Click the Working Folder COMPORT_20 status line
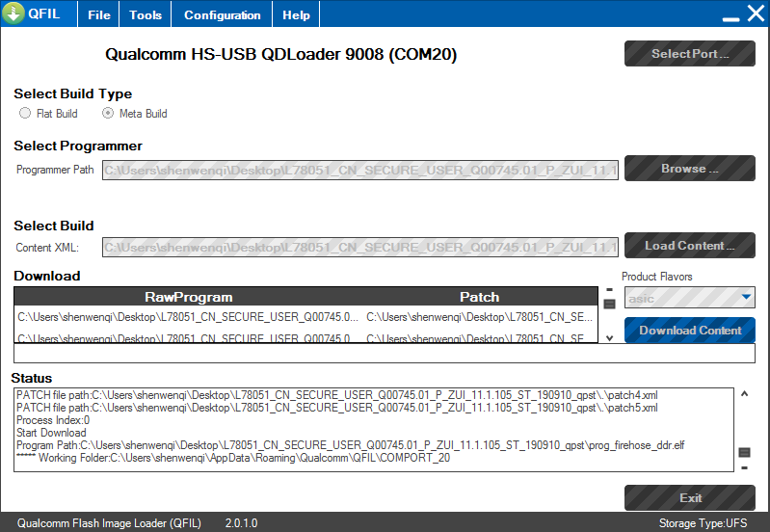 pos(233,458)
